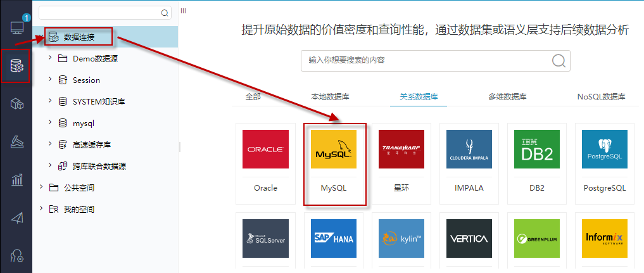Select the 我的空间 tree item label
This screenshot has height=273, width=644.
click(x=79, y=210)
